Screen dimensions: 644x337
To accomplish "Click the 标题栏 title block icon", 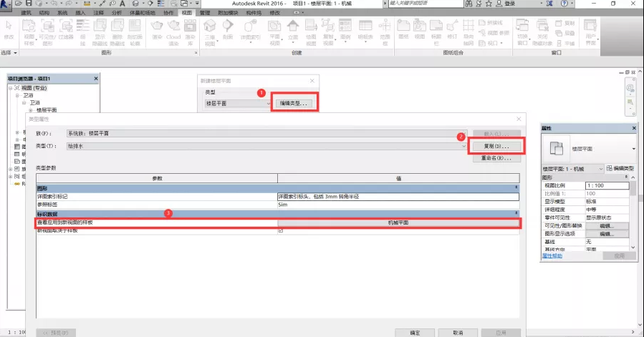I will click(x=436, y=32).
